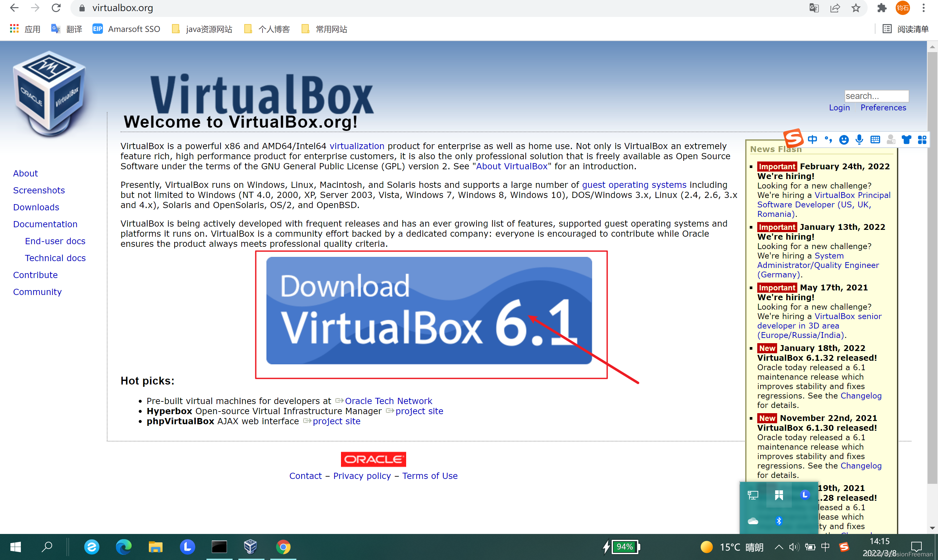Open the Privacy policy link
The width and height of the screenshot is (938, 560).
point(362,476)
